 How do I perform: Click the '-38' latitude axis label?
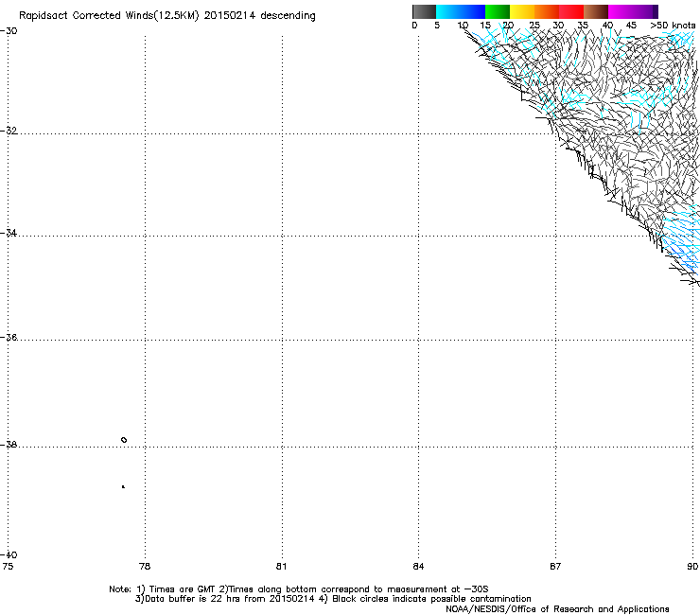point(9,445)
